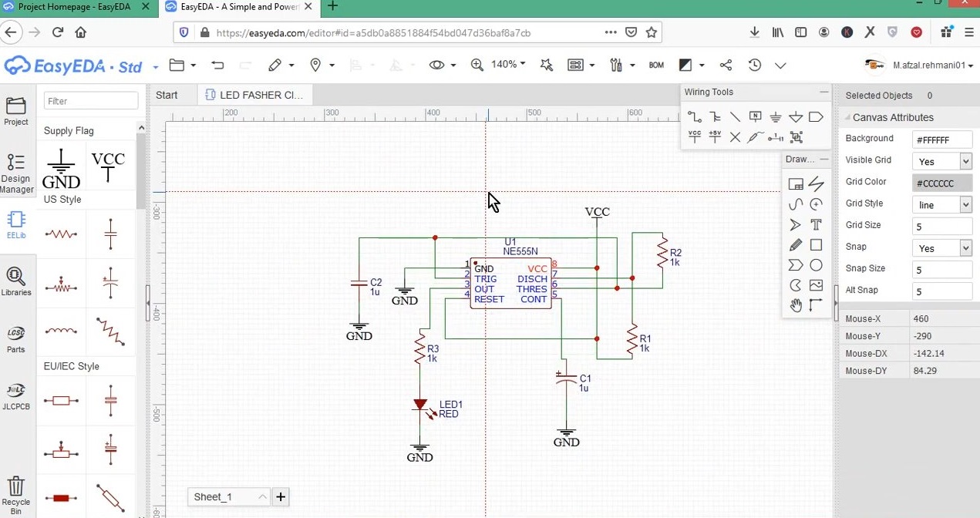Click the Grid Color swatch
980x518 pixels.
(x=941, y=182)
